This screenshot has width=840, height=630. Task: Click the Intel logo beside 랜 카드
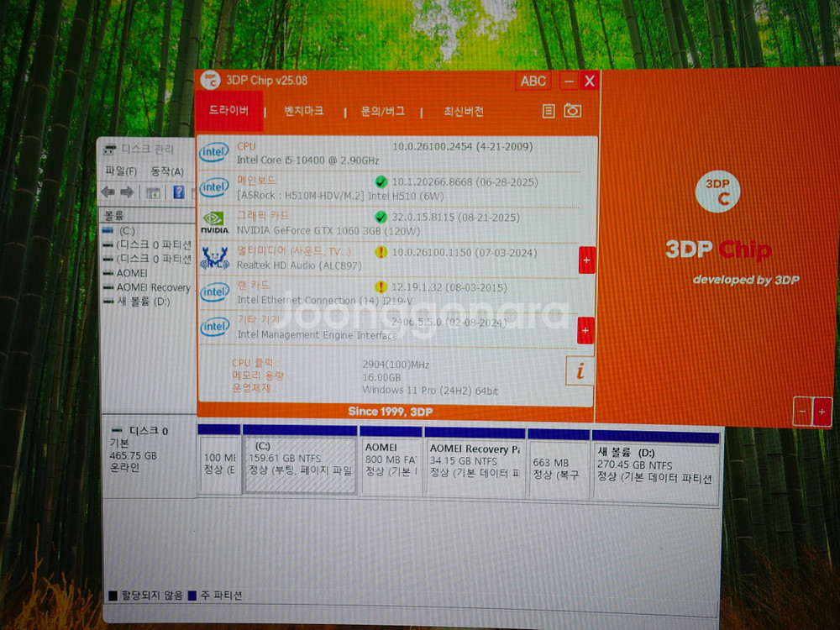(214, 292)
